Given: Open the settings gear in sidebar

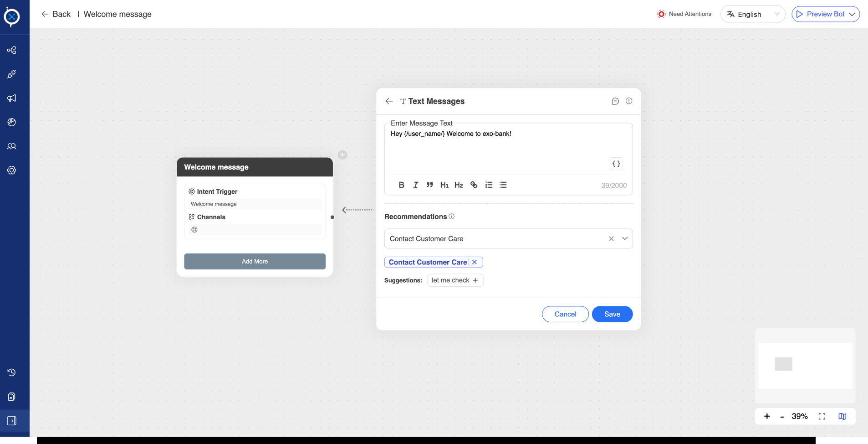Looking at the screenshot, I should coord(12,170).
